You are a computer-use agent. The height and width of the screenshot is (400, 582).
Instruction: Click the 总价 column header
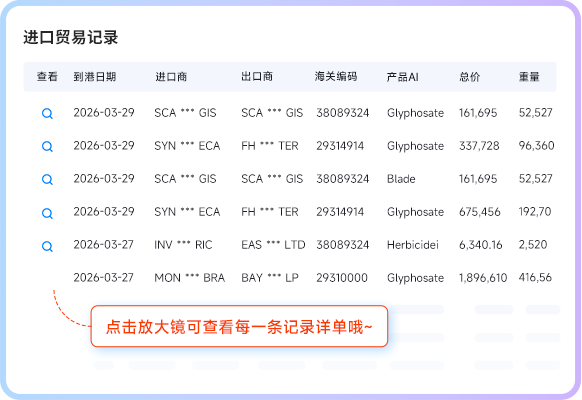click(470, 77)
